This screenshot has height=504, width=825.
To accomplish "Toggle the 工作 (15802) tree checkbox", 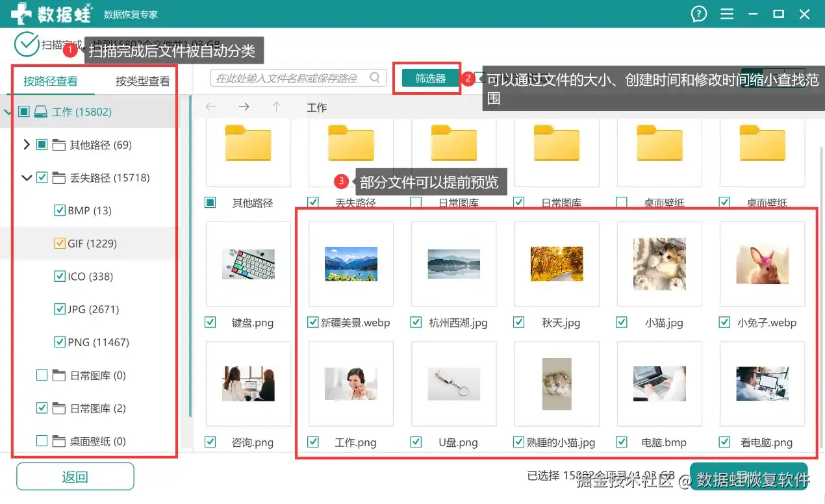I will click(x=24, y=112).
